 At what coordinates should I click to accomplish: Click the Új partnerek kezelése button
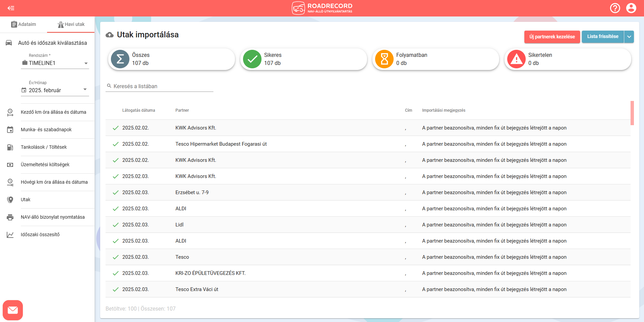pos(552,37)
